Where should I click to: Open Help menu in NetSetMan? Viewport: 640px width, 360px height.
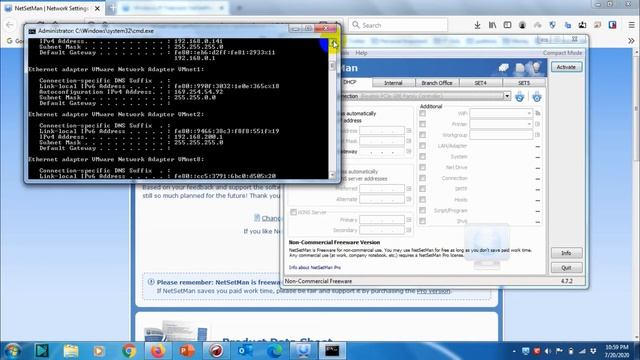coord(361,53)
